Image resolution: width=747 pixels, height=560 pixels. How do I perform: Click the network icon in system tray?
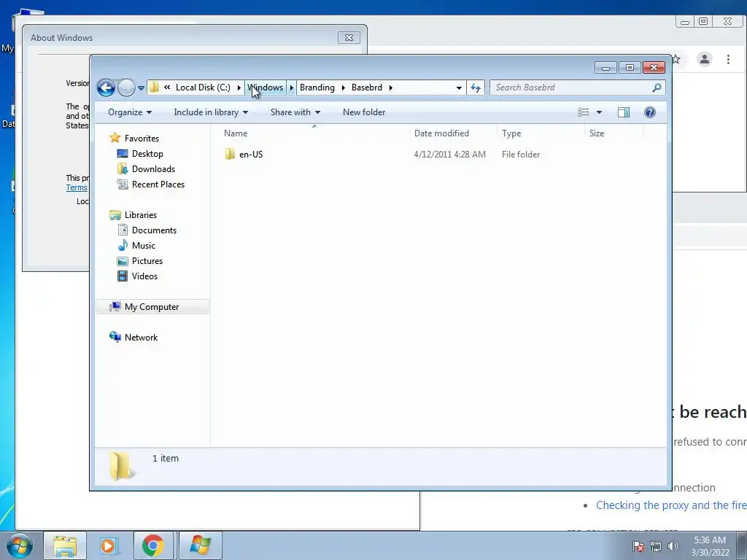(656, 546)
